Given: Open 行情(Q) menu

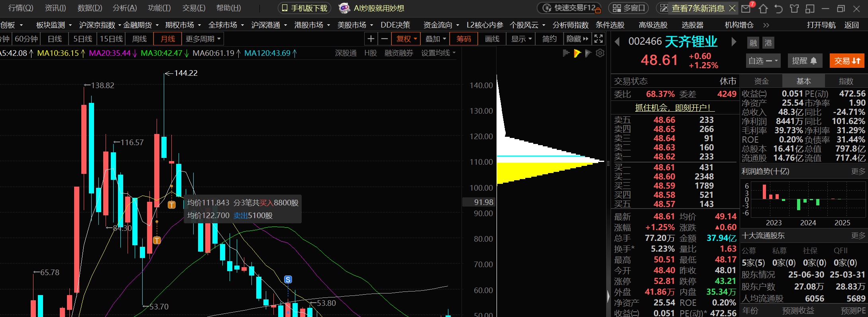Looking at the screenshot, I should click(x=21, y=8).
